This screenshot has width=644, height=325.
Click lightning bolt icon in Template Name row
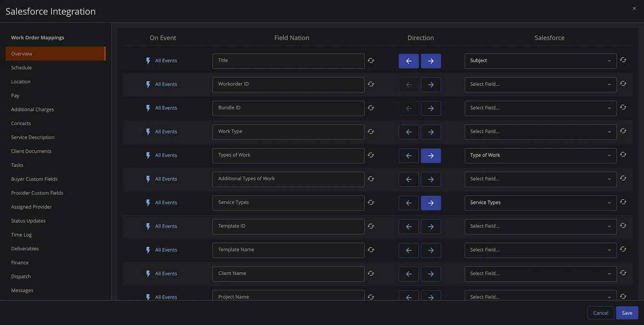coord(148,250)
